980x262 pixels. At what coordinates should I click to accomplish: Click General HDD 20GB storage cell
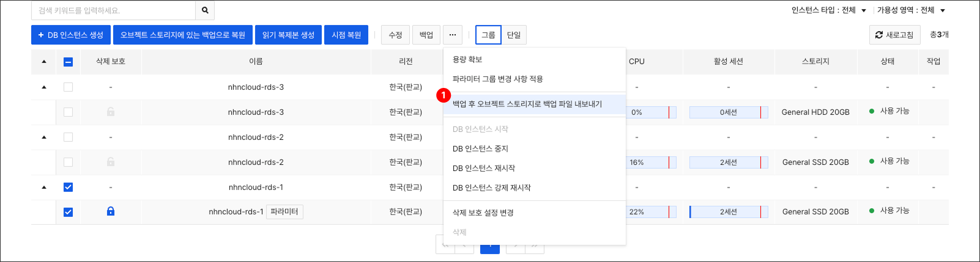(x=815, y=112)
